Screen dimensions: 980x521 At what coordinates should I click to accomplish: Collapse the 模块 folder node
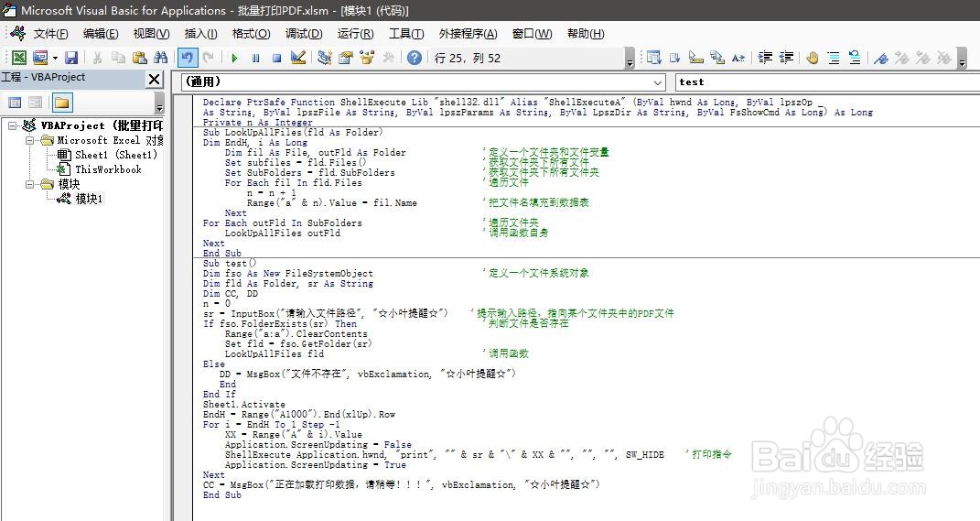click(29, 185)
